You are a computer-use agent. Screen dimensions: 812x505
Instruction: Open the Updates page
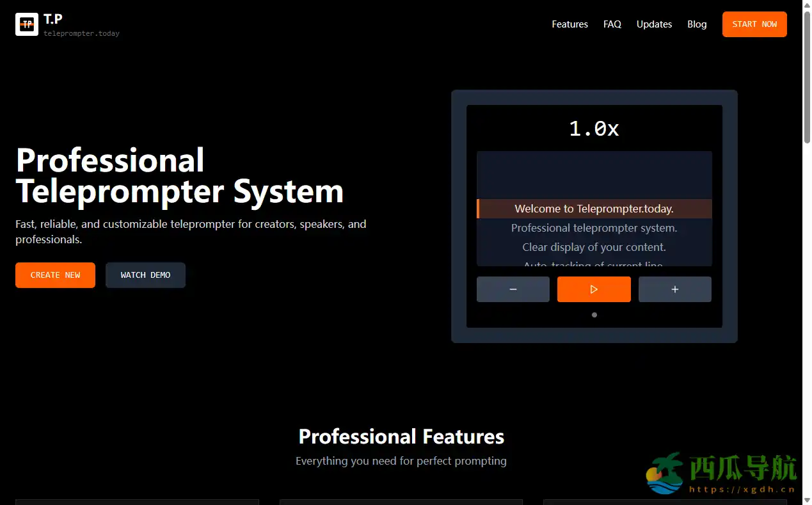coord(654,24)
